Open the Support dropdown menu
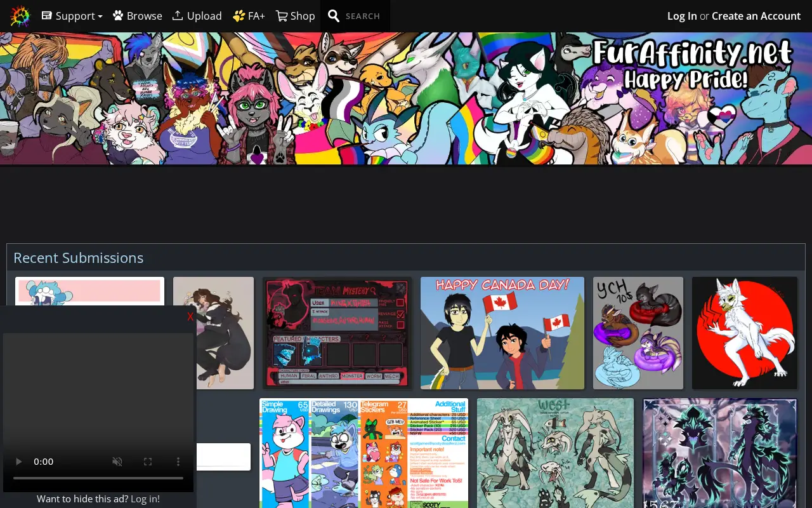This screenshot has width=812, height=508. click(72, 16)
